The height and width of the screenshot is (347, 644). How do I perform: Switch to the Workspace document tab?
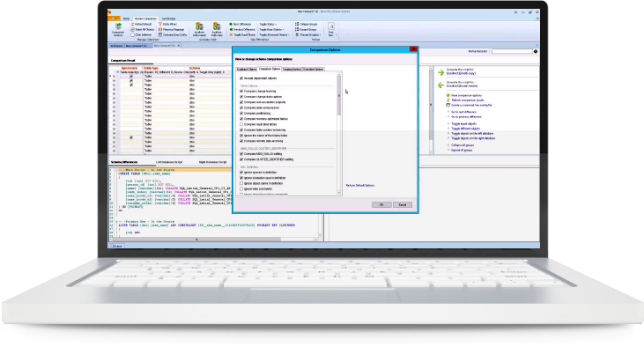tap(115, 46)
